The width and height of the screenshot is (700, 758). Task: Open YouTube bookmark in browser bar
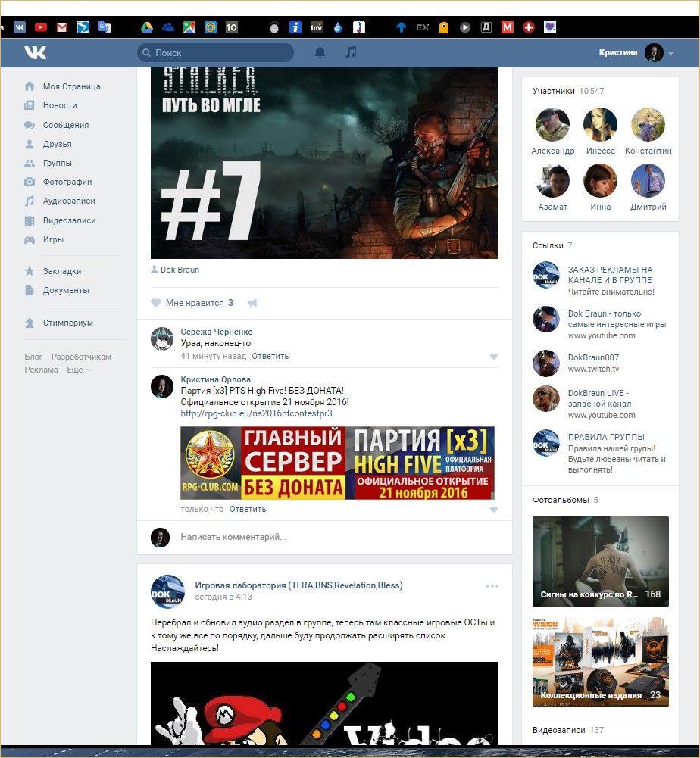point(41,27)
